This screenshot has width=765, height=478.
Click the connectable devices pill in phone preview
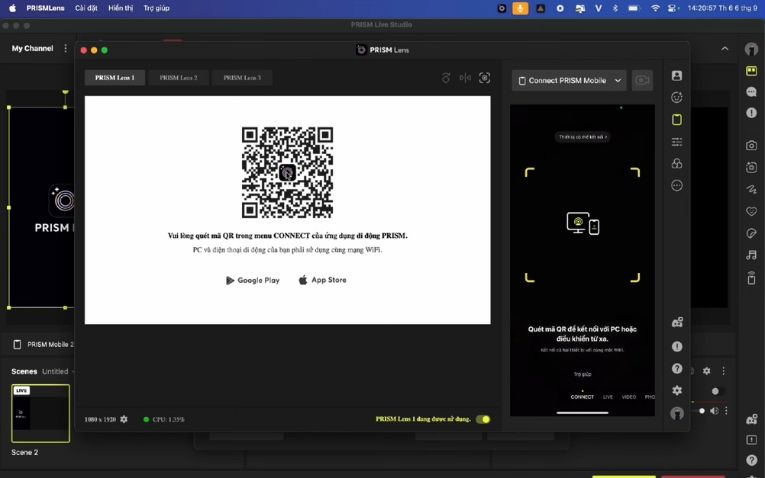[583, 137]
